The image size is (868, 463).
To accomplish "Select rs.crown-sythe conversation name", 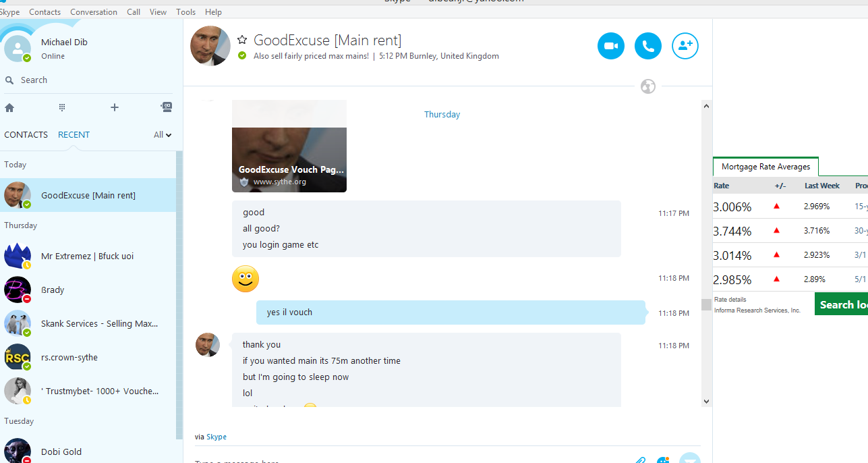I will 69,357.
